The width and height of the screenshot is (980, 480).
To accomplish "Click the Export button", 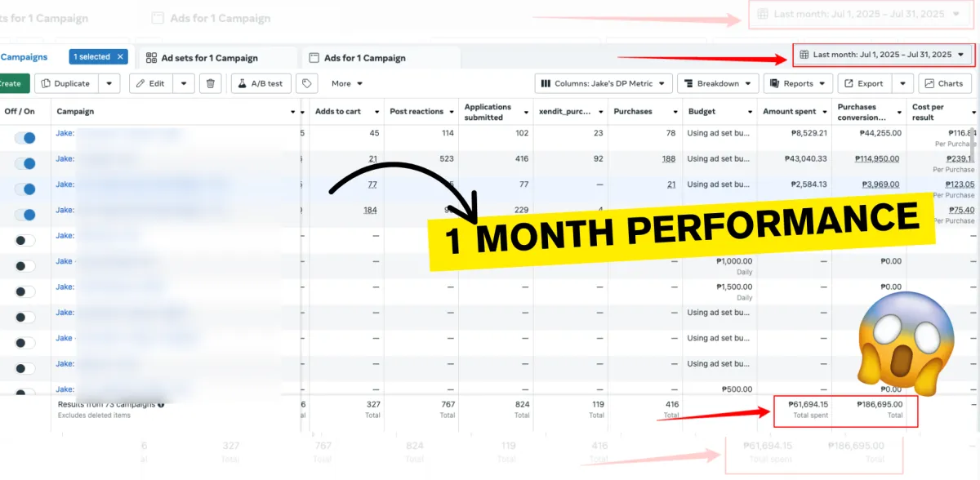I will [865, 83].
